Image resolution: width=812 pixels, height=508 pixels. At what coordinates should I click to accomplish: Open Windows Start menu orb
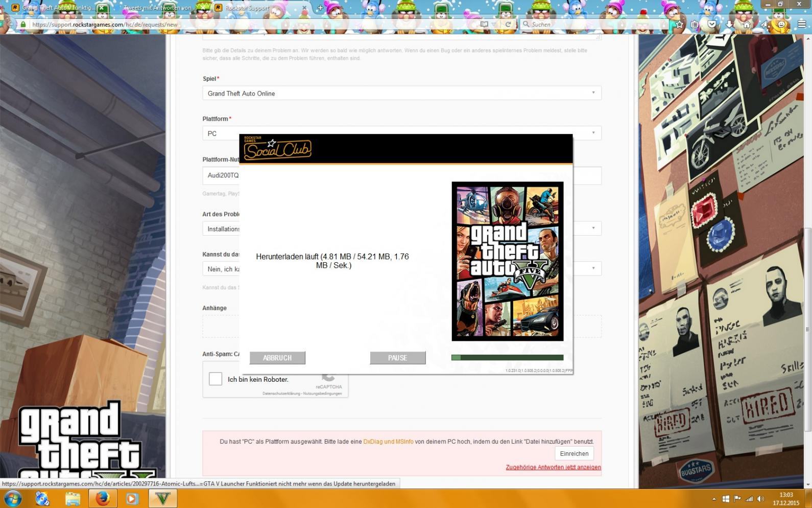pyautogui.click(x=13, y=498)
